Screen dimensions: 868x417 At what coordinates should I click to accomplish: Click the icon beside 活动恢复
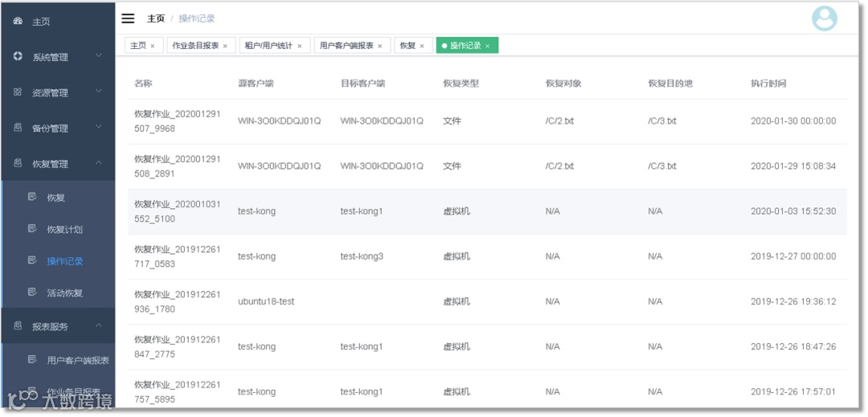tap(32, 292)
